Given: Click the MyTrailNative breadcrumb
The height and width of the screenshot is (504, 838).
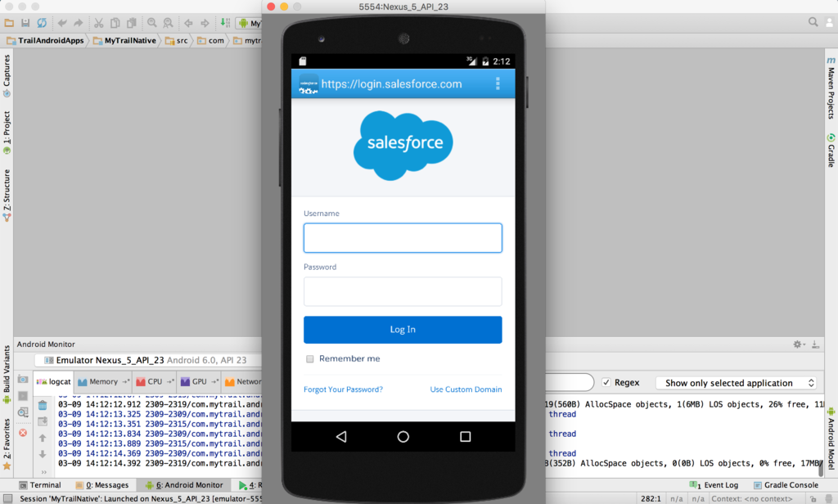Looking at the screenshot, I should point(125,40).
